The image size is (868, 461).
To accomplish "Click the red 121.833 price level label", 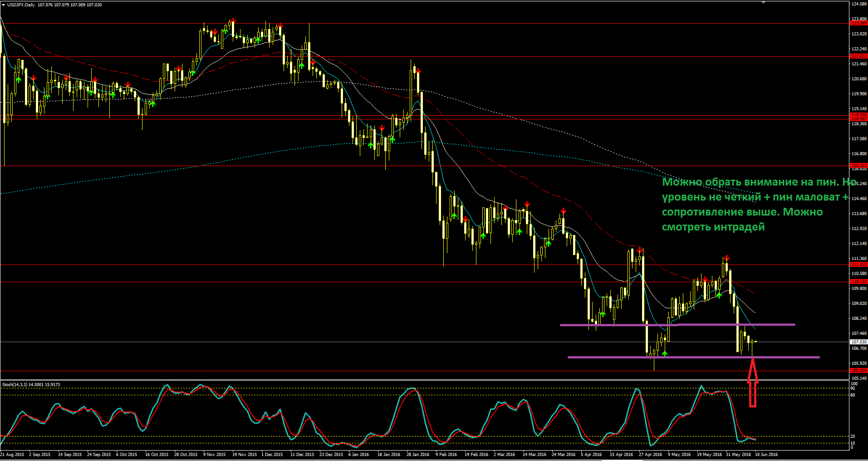I will [858, 56].
